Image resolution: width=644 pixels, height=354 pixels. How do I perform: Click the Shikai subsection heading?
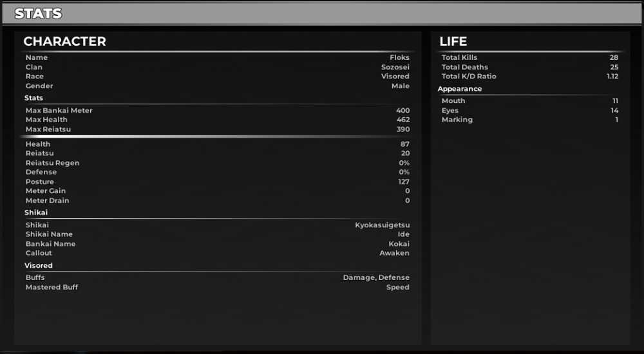coord(36,213)
